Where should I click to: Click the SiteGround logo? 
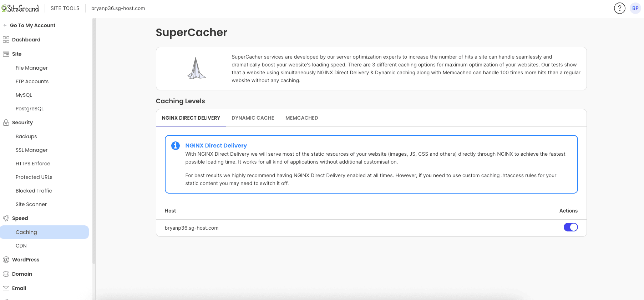pos(20,8)
